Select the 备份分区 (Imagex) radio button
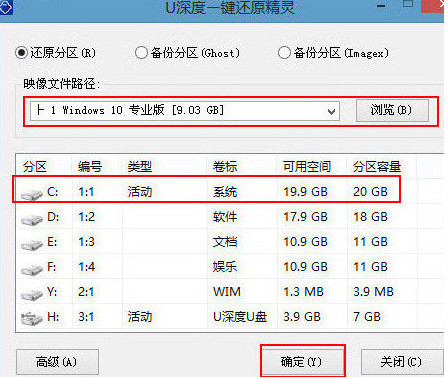448x379 pixels. click(284, 53)
